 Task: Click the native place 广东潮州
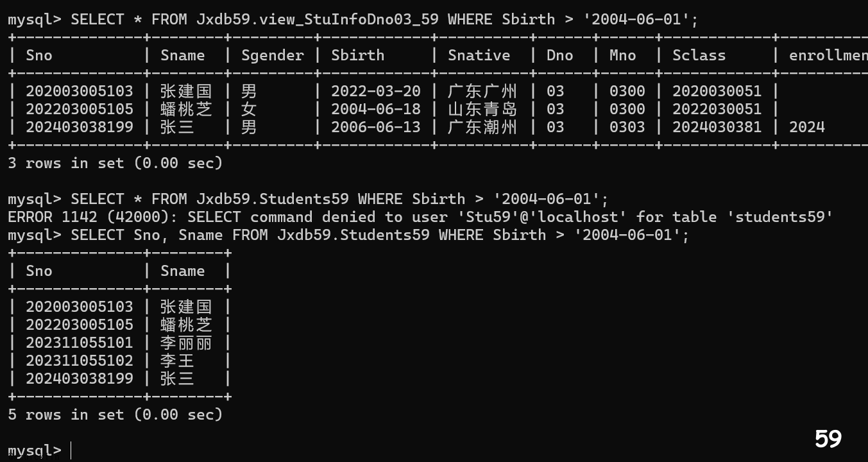click(482, 127)
